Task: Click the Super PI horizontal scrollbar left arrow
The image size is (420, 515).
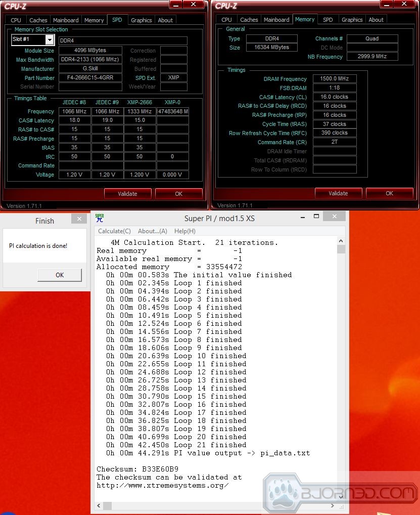Action: (x=99, y=505)
